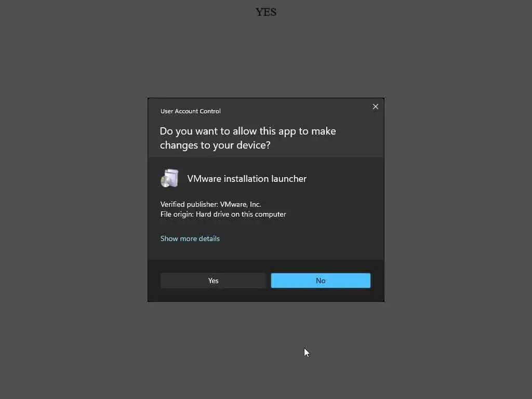Click the User Account Control title text

pos(190,111)
